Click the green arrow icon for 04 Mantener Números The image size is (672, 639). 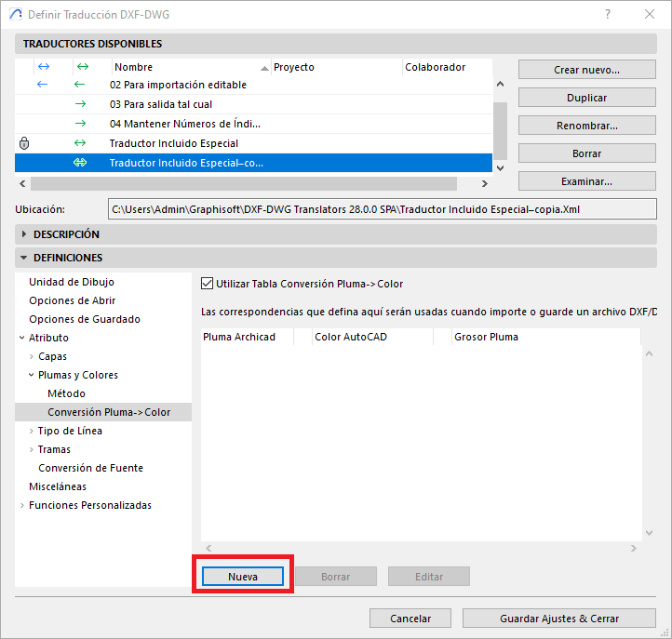tap(80, 124)
